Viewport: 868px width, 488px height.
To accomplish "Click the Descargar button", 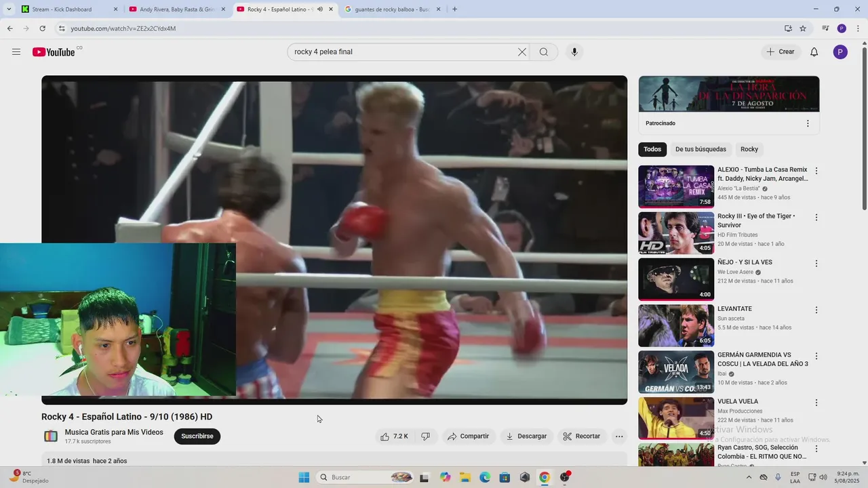I will 526,436.
